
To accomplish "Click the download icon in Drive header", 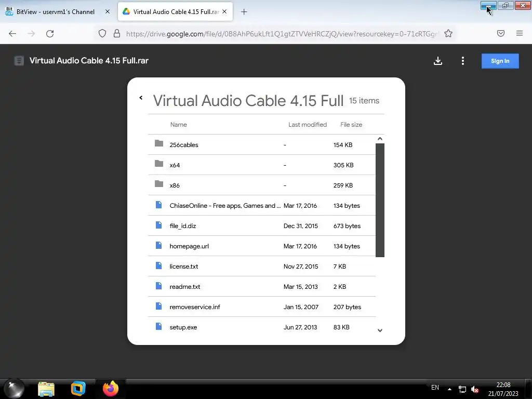I will pyautogui.click(x=437, y=61).
